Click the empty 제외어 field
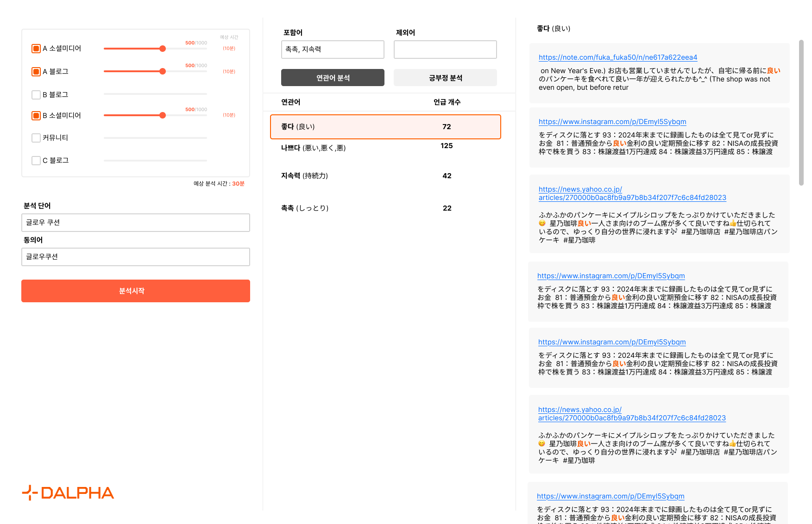 coord(445,50)
